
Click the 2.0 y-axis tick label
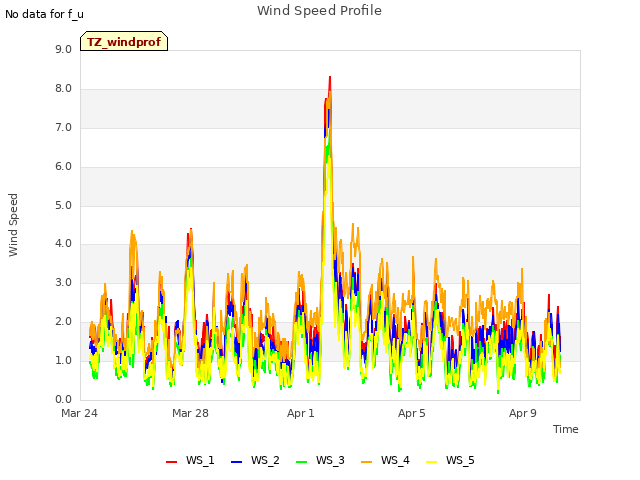coord(63,322)
